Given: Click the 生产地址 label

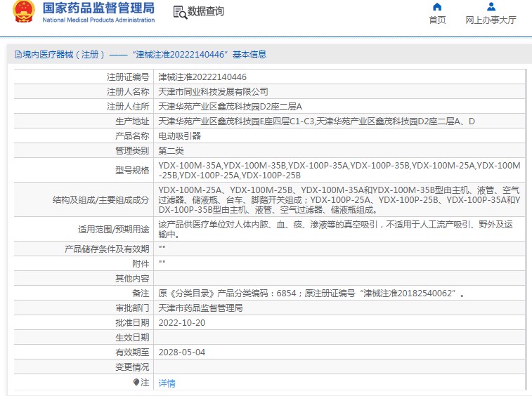Looking at the screenshot, I should [132, 121].
